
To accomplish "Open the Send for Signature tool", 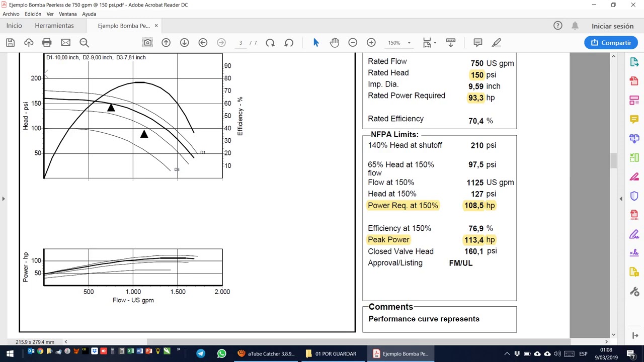I will tap(634, 253).
